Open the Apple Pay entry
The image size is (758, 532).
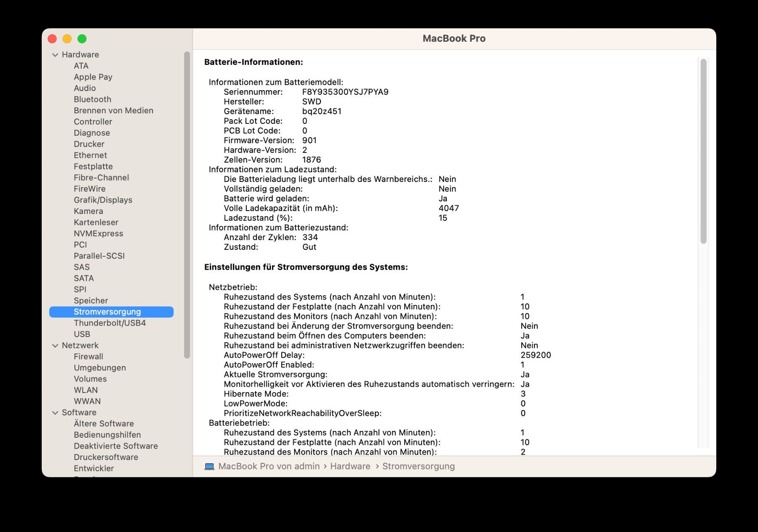(93, 77)
